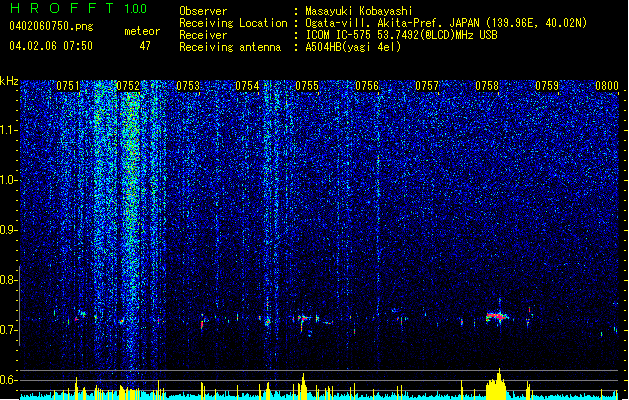Click the A504HB(yagi 4el) antenna text
Image resolution: width=629 pixels, height=400 pixels.
point(353,47)
